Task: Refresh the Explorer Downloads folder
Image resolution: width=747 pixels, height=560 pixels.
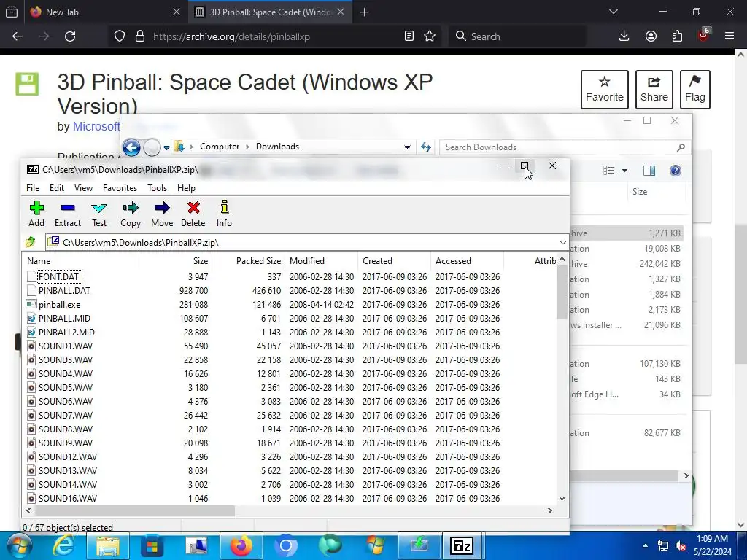Action: click(x=426, y=147)
